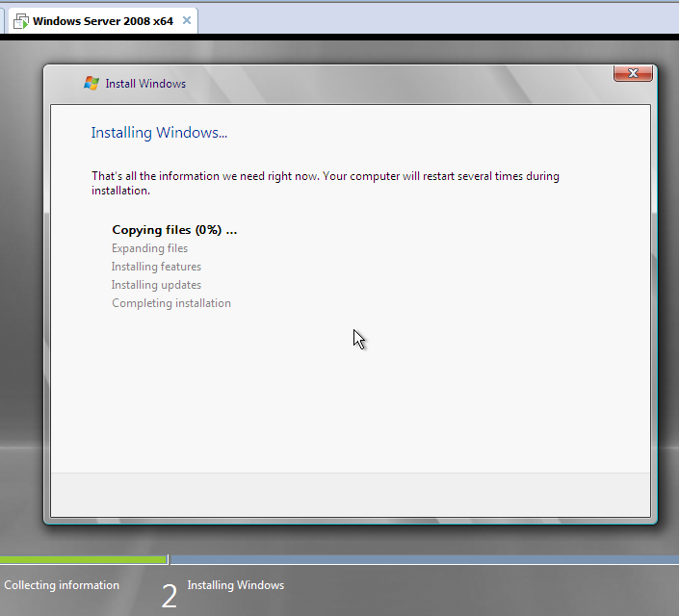Click the 'Installing updates' step
The height and width of the screenshot is (616, 679).
click(156, 285)
